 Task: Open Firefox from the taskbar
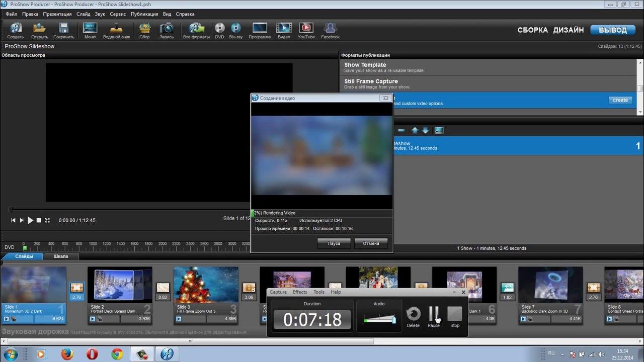pos(67,354)
